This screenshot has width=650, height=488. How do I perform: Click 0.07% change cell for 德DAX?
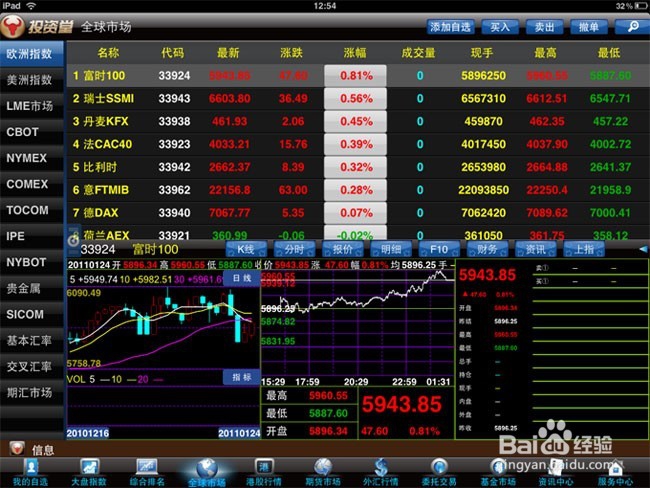pyautogui.click(x=355, y=213)
